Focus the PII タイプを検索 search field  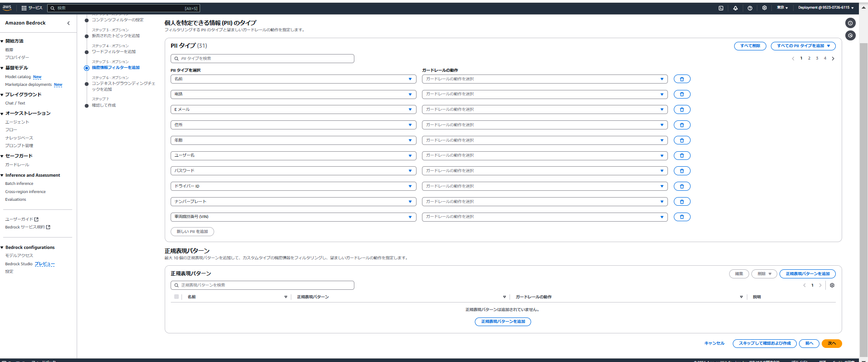[x=262, y=59]
